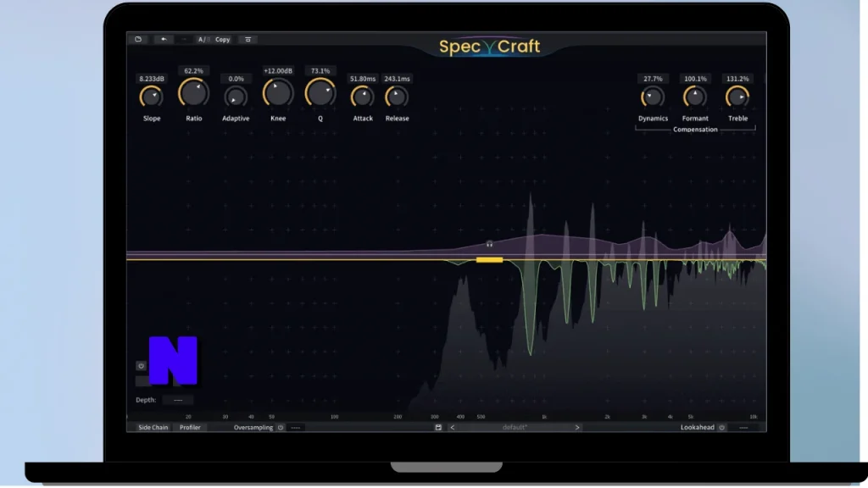Click the Knee knob

point(278,92)
